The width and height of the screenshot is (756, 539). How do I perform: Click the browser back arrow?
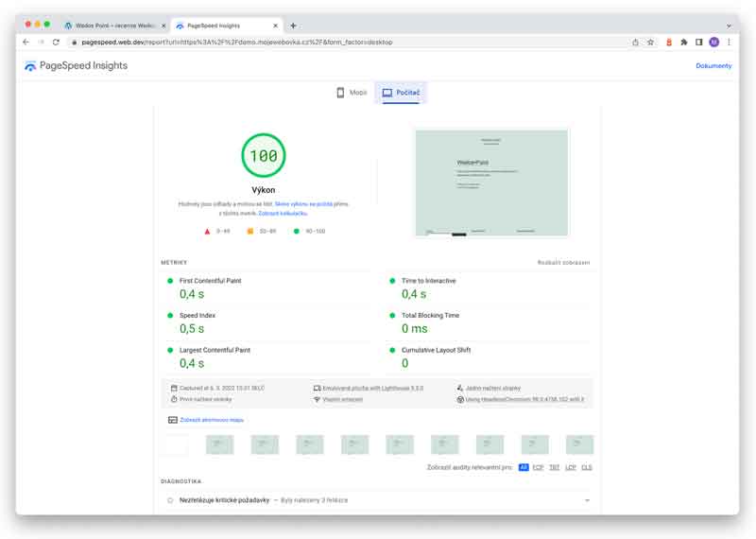coord(26,42)
